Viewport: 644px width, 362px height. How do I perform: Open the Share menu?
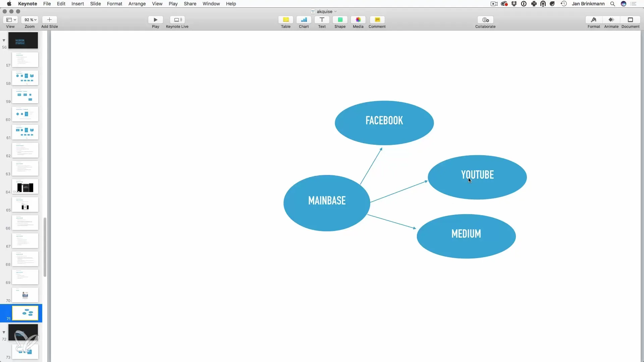click(x=190, y=4)
